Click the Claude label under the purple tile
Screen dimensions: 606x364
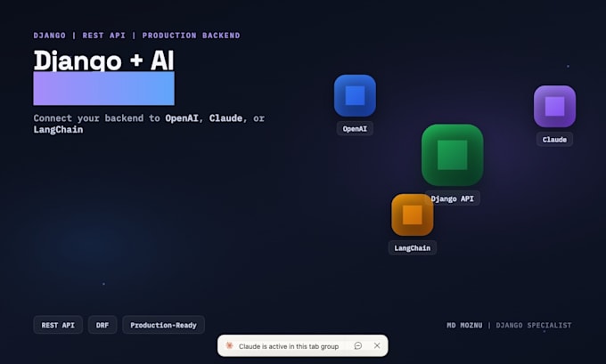(x=554, y=140)
